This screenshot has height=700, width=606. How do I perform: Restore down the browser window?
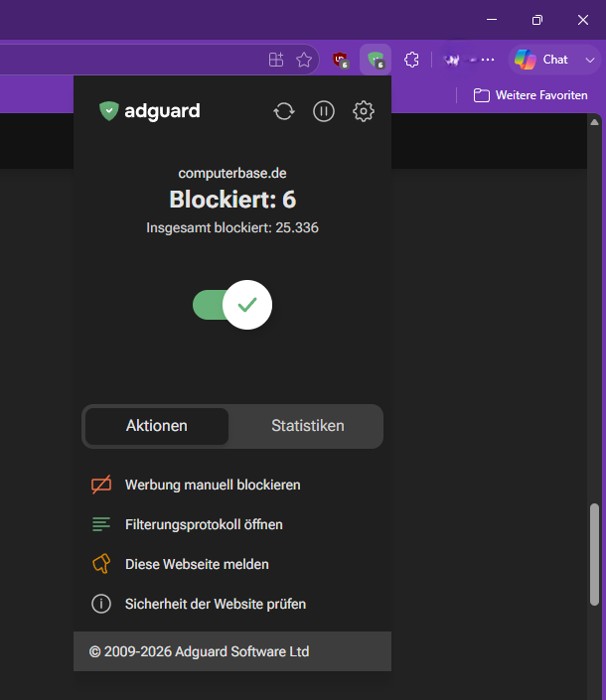click(537, 20)
